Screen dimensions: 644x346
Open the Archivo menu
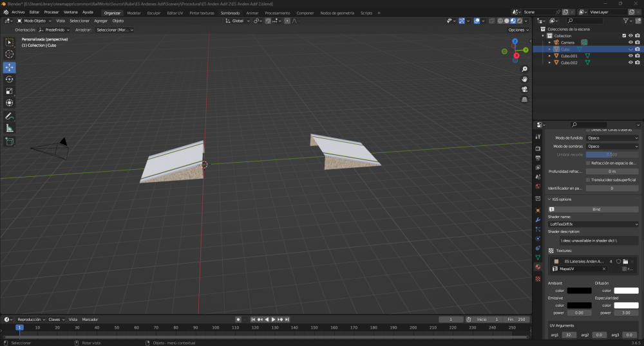(x=18, y=12)
